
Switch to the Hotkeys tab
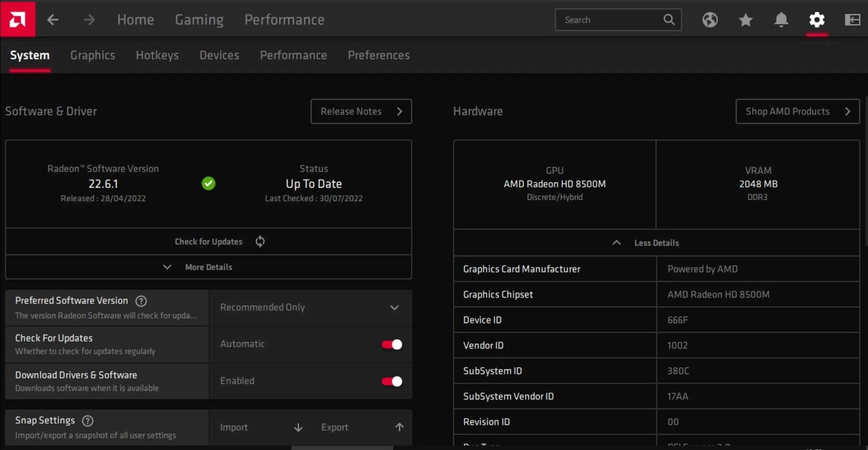pyautogui.click(x=157, y=56)
